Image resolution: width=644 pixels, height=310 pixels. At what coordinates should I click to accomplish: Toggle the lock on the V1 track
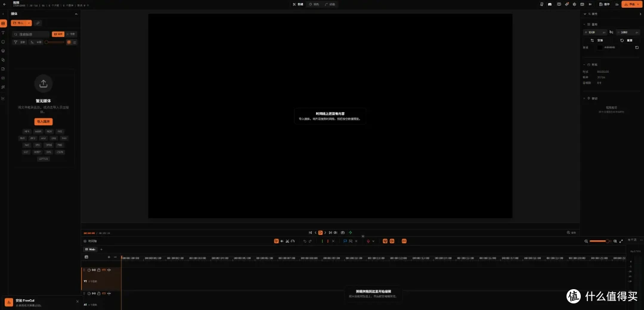(x=99, y=270)
